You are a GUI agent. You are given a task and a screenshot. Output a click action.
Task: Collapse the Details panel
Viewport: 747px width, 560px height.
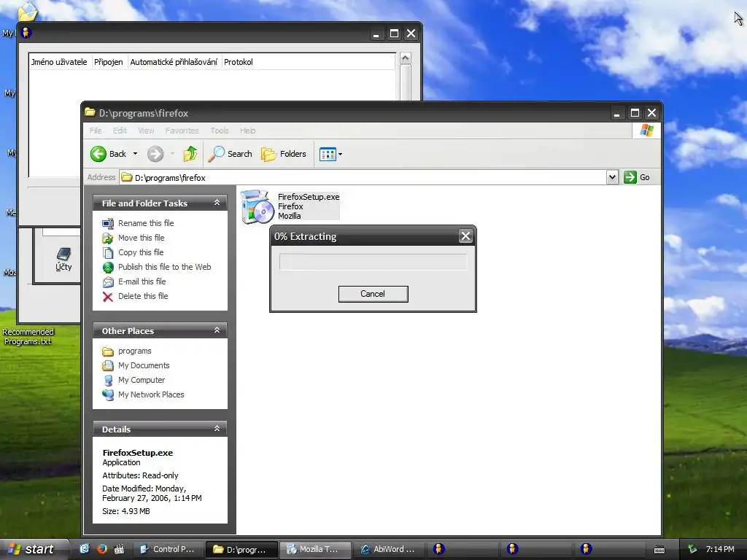pyautogui.click(x=217, y=429)
